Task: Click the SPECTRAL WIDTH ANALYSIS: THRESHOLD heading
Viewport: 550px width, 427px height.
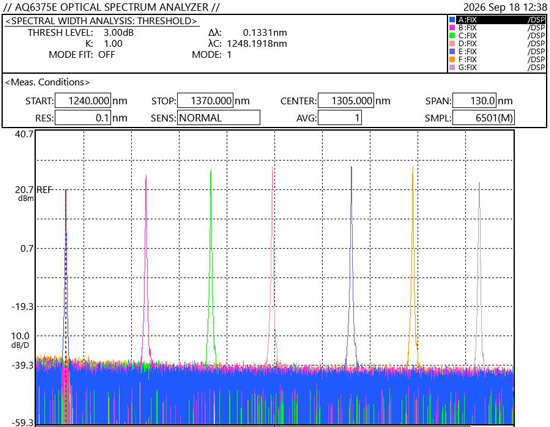Action: click(101, 21)
